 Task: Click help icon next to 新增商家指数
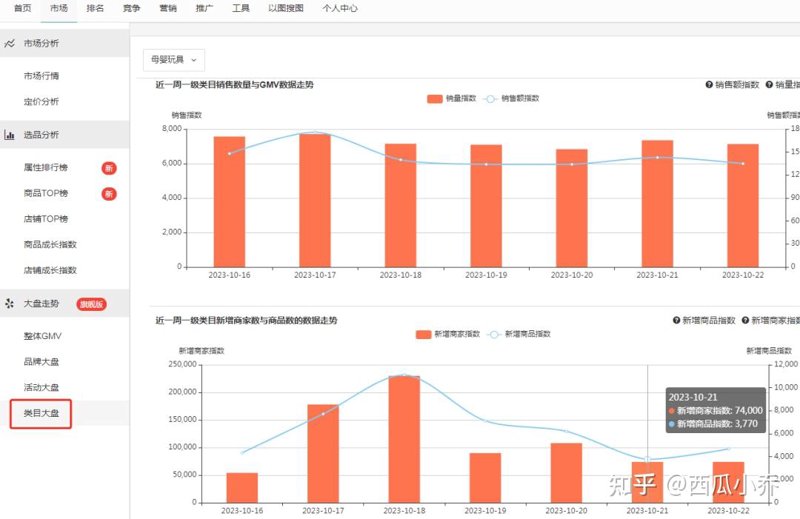[x=745, y=320]
